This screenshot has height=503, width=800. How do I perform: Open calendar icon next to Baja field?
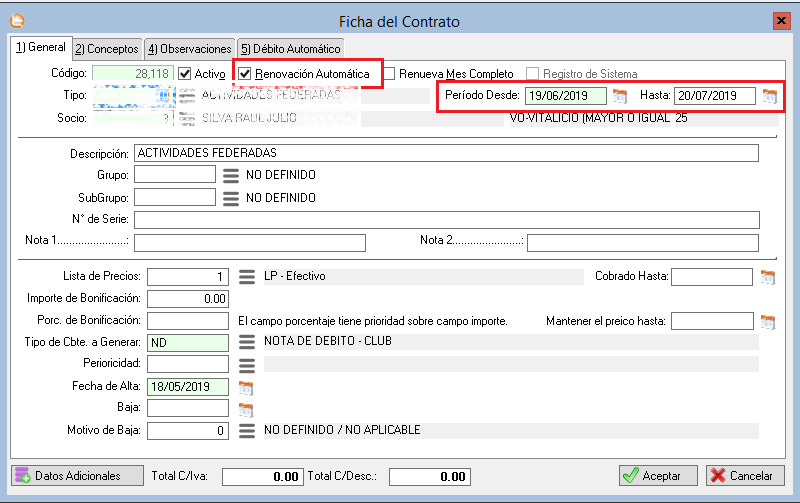(245, 408)
